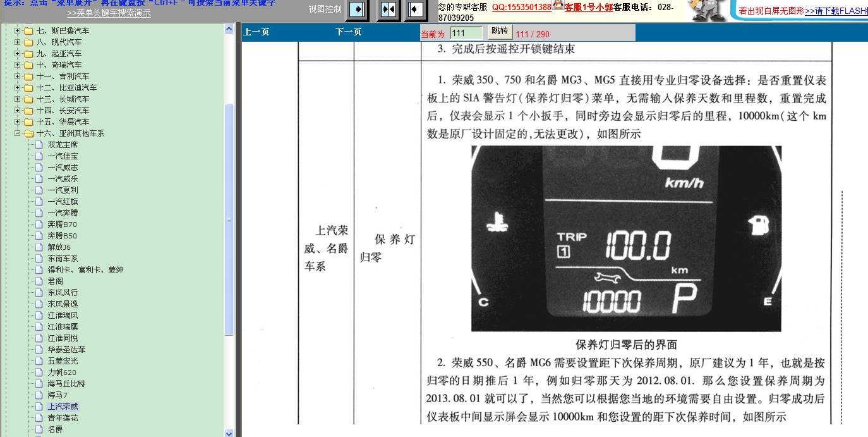This screenshot has width=868, height=437.
Task: Click the open folder icon of 十六、亚洲其他车系
Action: click(x=28, y=133)
